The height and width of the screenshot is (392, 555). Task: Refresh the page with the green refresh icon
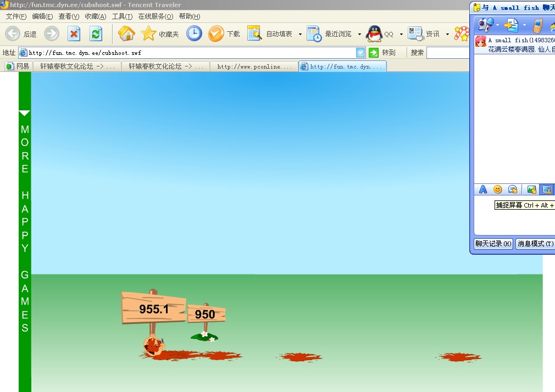point(96,34)
